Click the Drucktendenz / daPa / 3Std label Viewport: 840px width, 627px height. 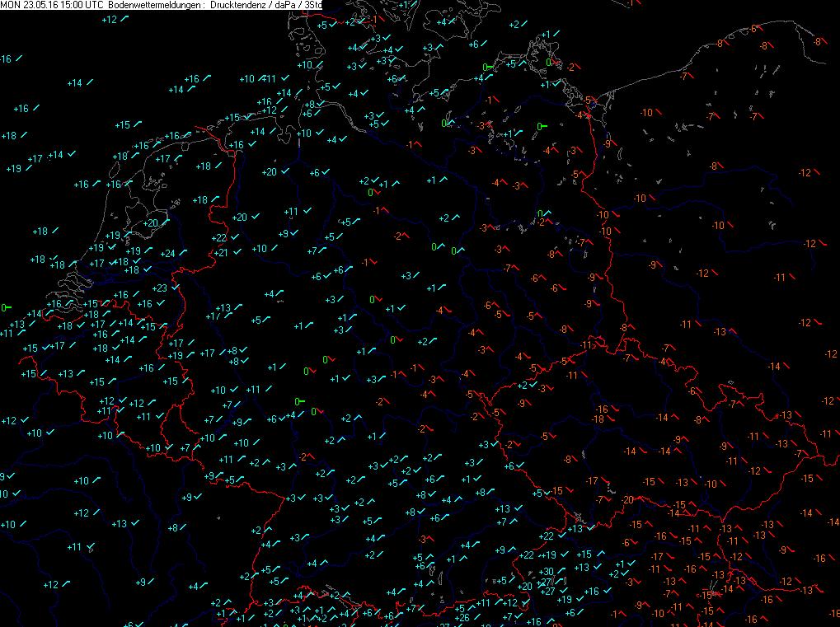click(x=265, y=5)
